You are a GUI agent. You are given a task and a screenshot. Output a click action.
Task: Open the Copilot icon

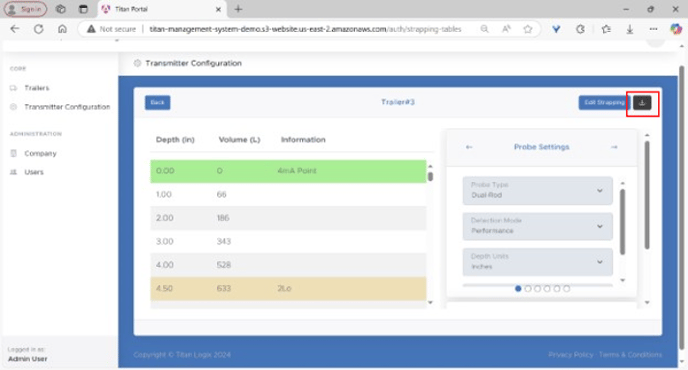coord(676,29)
